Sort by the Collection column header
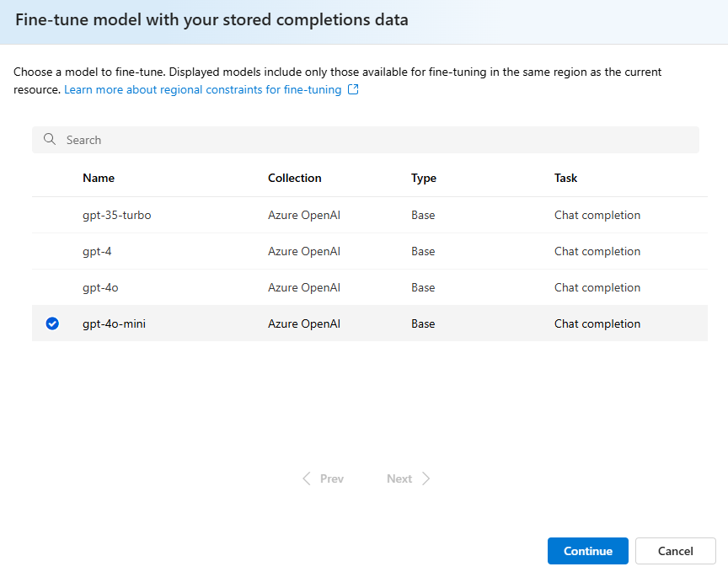The width and height of the screenshot is (728, 572). [295, 178]
